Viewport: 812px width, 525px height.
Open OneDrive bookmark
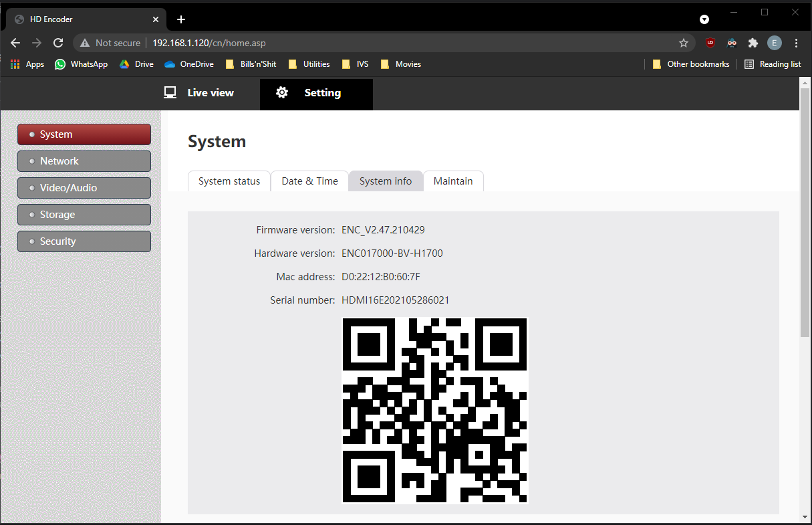click(188, 64)
